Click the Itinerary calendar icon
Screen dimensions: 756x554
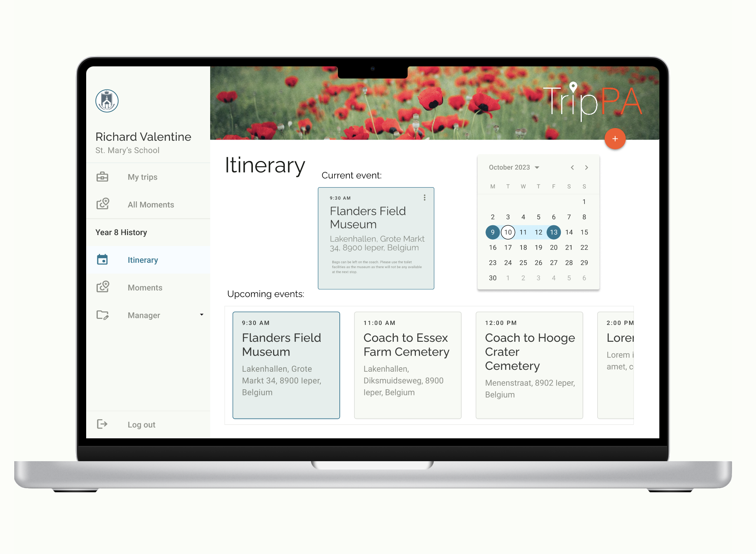pos(102,259)
